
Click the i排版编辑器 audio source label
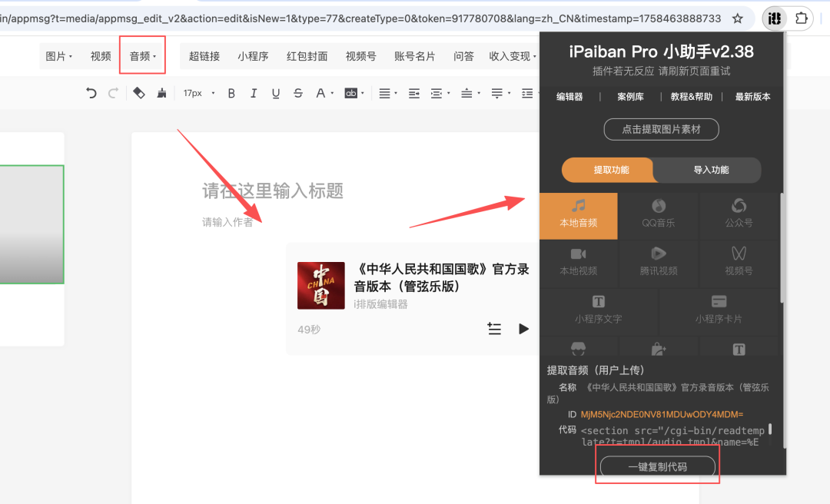[x=380, y=304]
